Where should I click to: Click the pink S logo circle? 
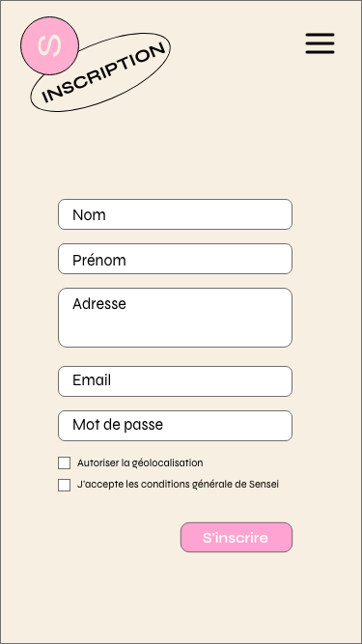click(49, 45)
